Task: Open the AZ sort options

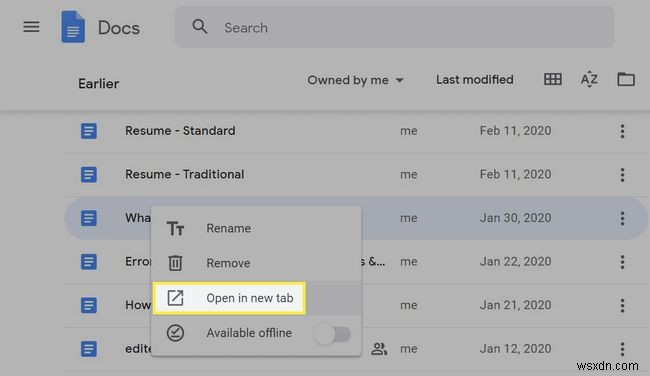Action: 589,79
